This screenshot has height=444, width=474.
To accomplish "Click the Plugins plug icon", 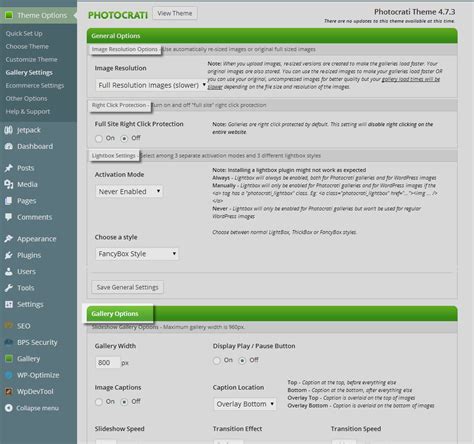I will click(9, 255).
